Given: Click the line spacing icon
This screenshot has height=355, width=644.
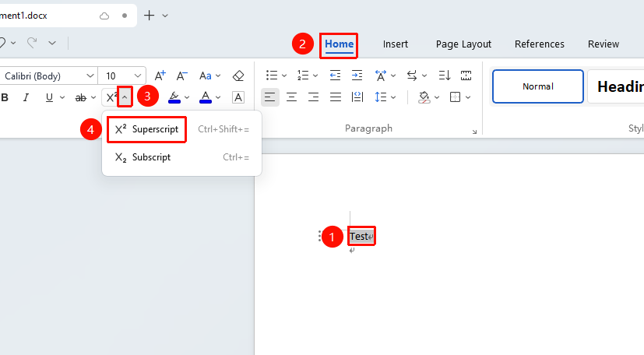Looking at the screenshot, I should 381,97.
